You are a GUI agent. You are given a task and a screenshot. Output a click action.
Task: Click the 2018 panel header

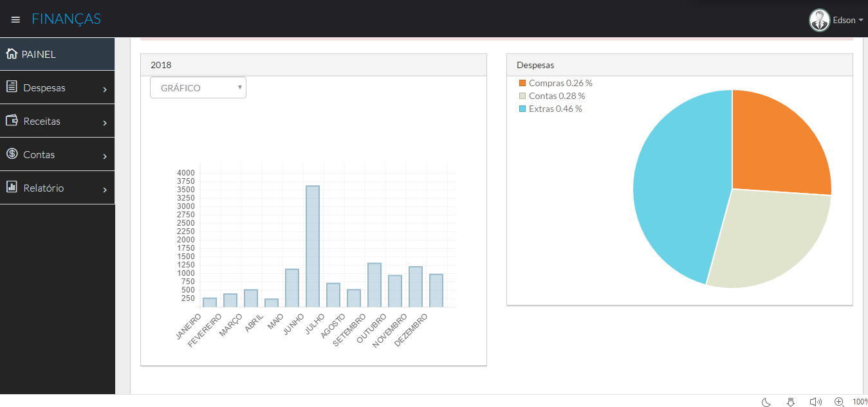313,65
